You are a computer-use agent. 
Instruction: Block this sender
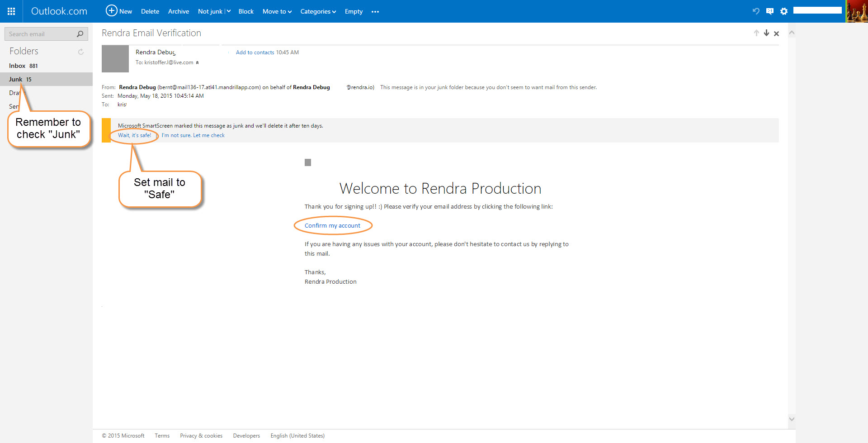pyautogui.click(x=246, y=11)
